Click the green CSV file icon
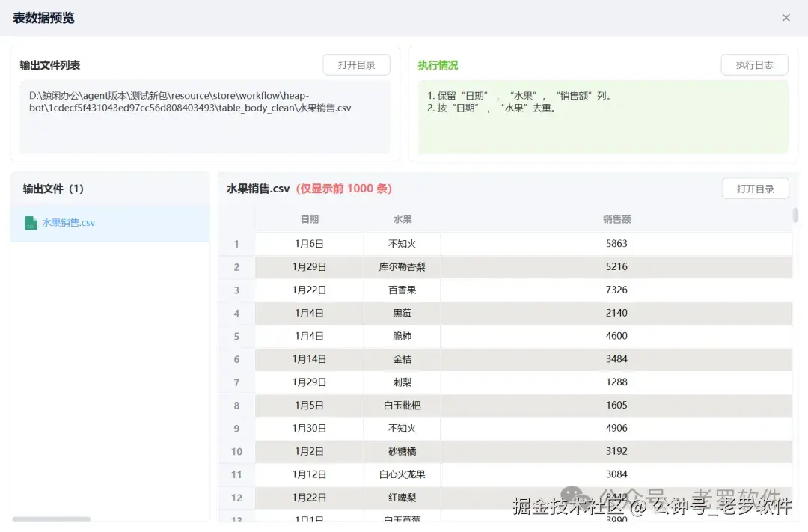 pyautogui.click(x=31, y=223)
